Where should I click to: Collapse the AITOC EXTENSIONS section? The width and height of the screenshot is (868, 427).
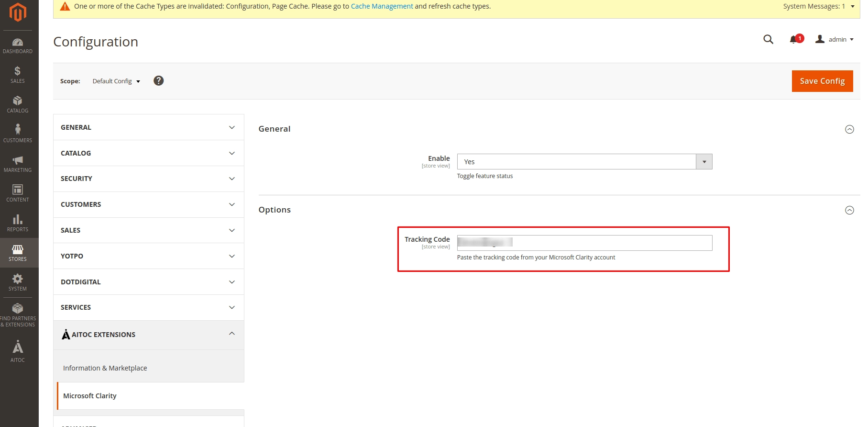click(x=149, y=335)
